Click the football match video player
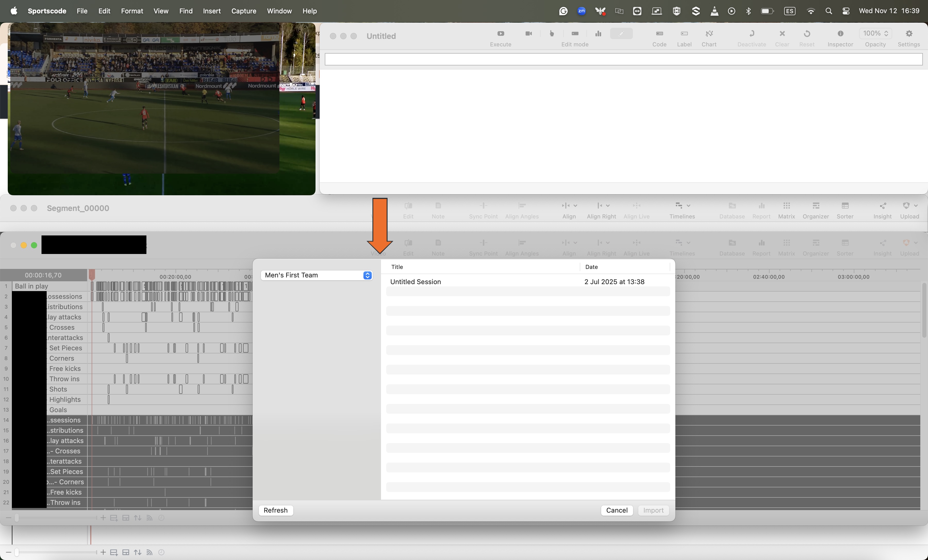 coord(162,109)
